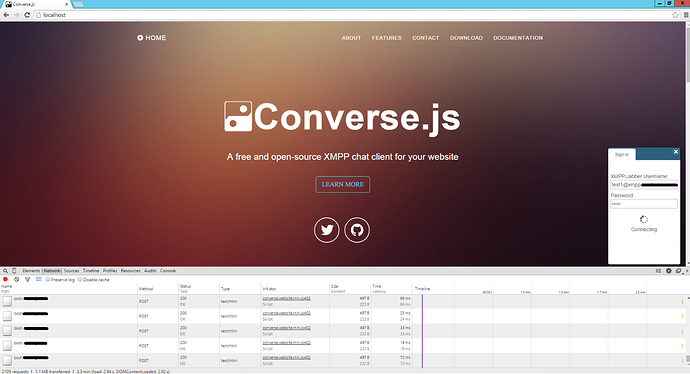Open initiator link in first request row
This screenshot has height=374, width=690.
286,298
